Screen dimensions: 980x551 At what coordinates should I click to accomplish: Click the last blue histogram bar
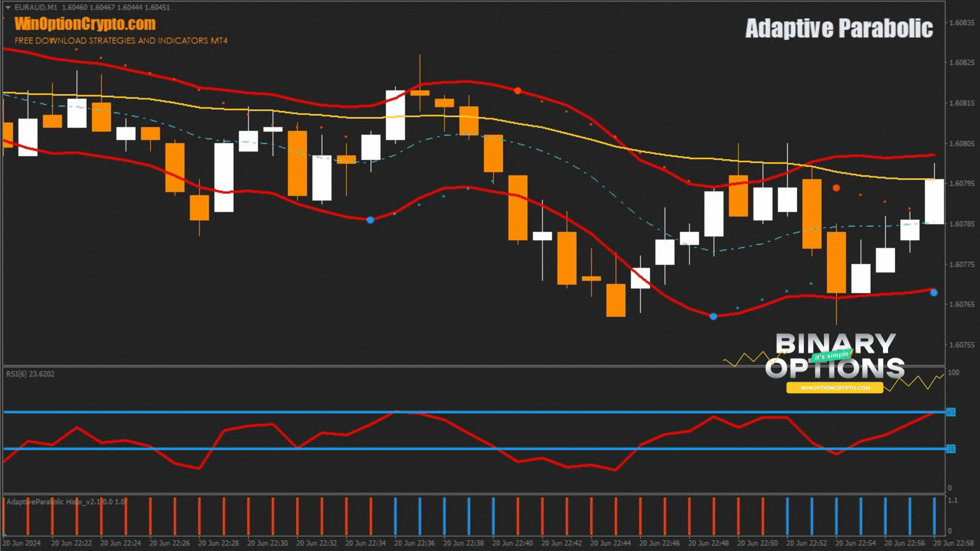934,515
